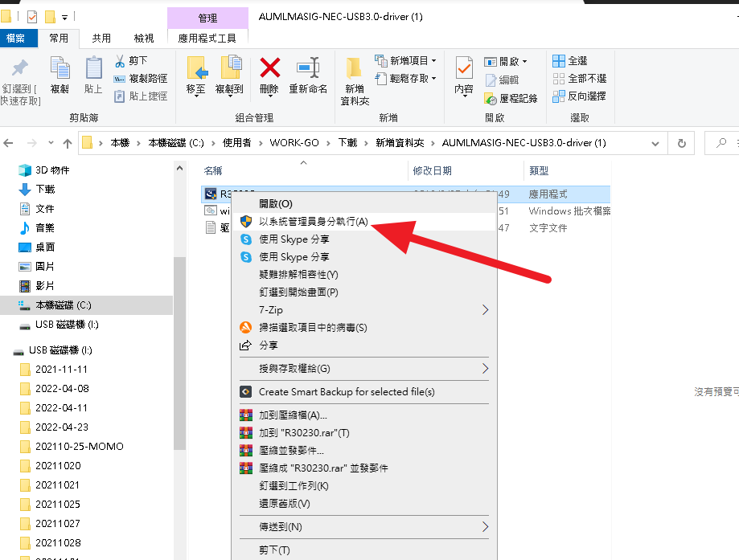
Task: Select 桌面 in navigation pane
Action: tap(45, 247)
